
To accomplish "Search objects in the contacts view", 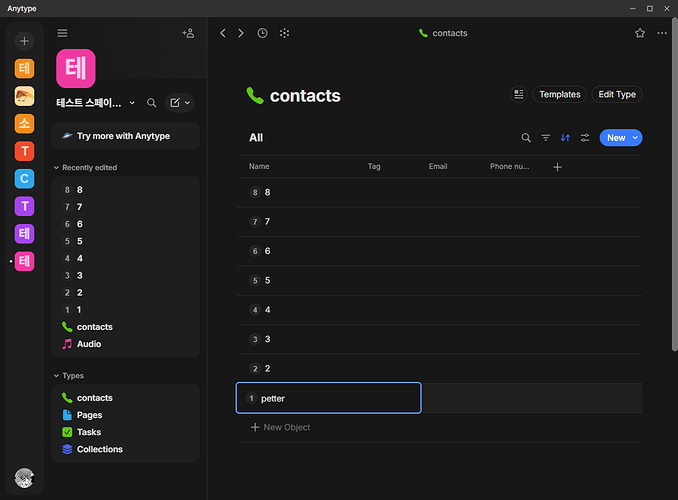I will coord(526,138).
